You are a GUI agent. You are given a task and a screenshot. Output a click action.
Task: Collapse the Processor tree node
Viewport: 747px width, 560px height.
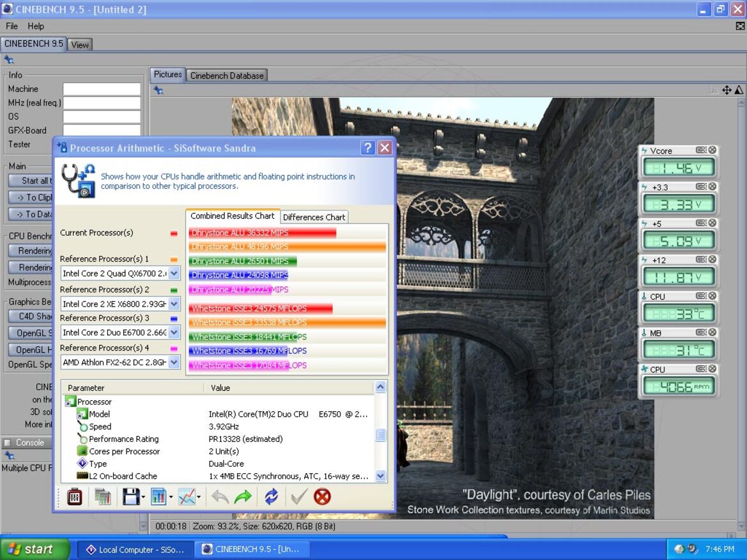click(70, 402)
